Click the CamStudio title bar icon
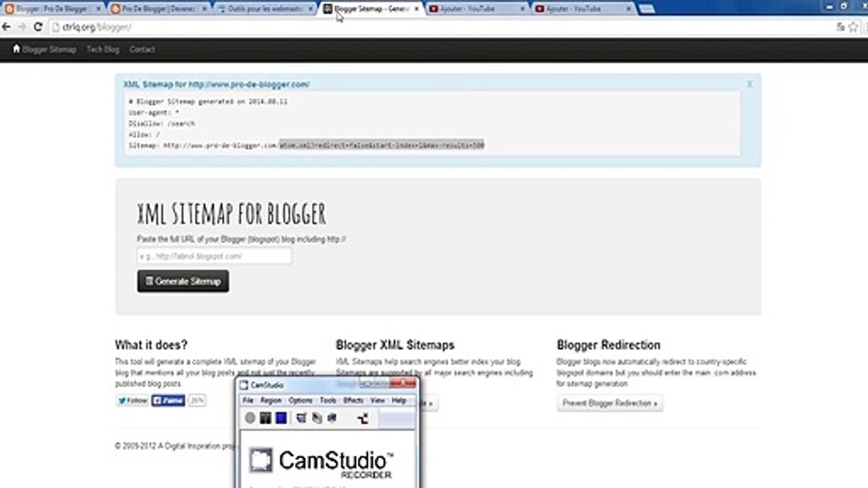 [245, 385]
